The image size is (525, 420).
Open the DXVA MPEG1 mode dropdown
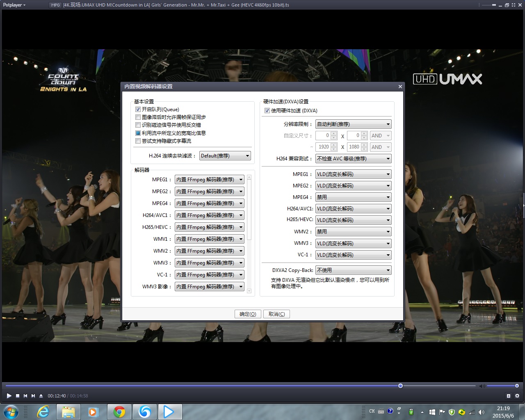pos(354,174)
